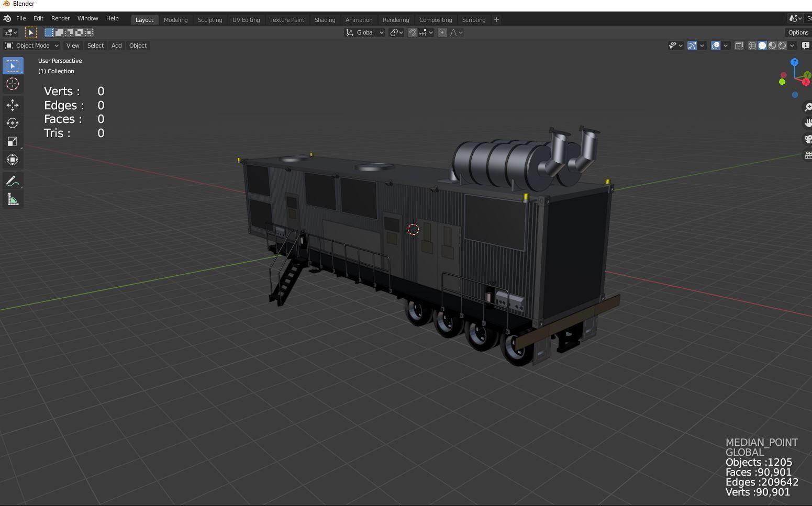812x506 pixels.
Task: Switch orthographic/perspective via grid icon
Action: pyautogui.click(x=808, y=155)
